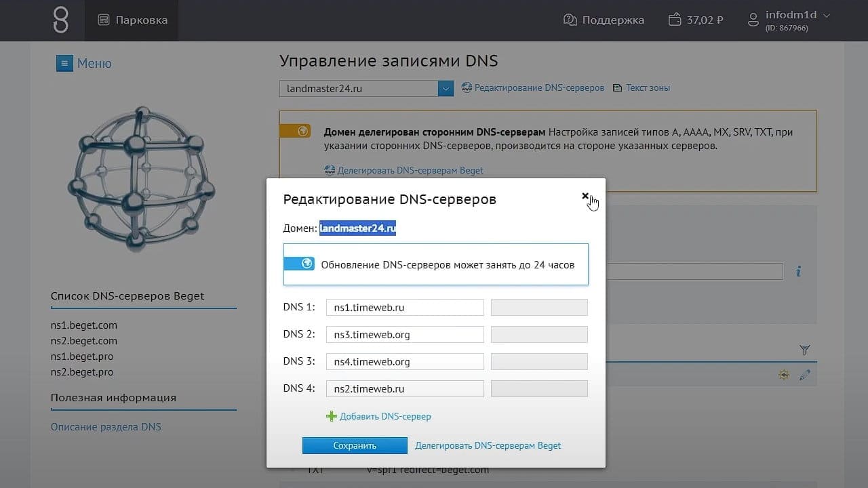The height and width of the screenshot is (488, 868).
Task: Click the IP field beside DNS 1
Action: coord(539,308)
